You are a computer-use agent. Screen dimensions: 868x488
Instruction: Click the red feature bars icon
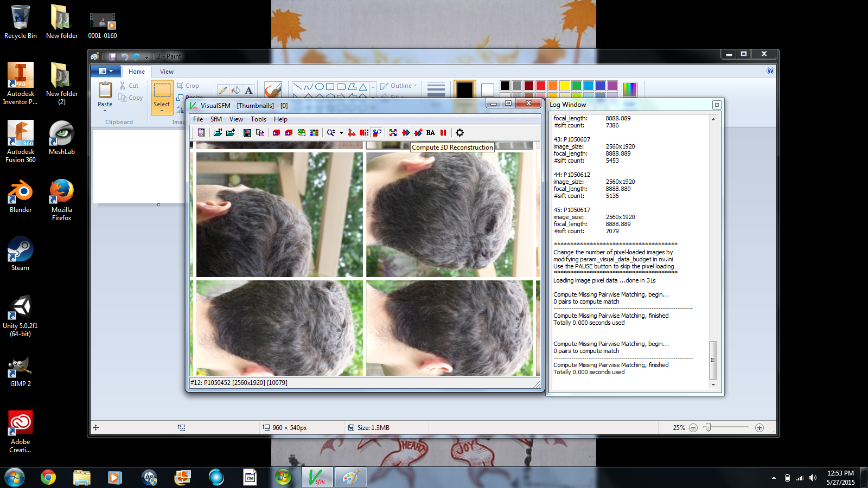pyautogui.click(x=364, y=133)
